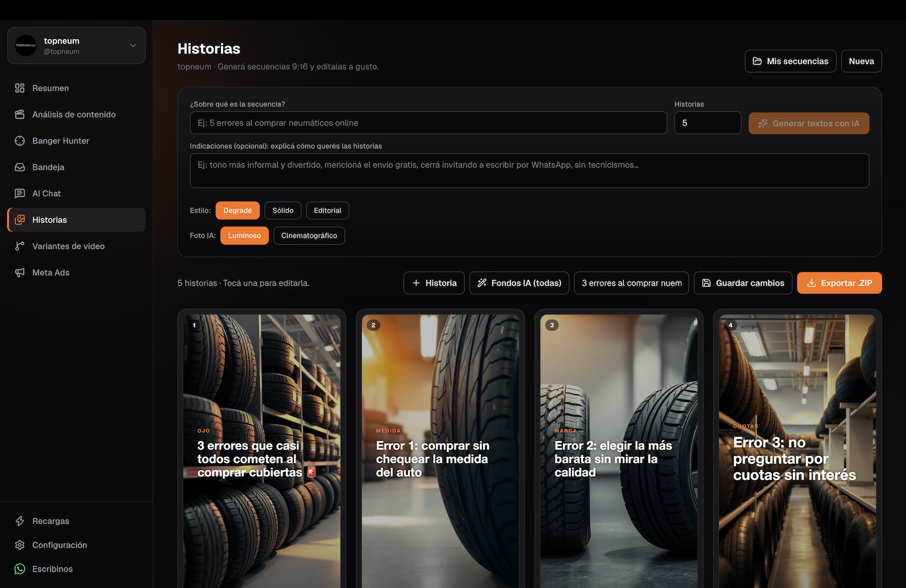The image size is (906, 588).
Task: Navigate to Variantes de video
Action: (76, 246)
